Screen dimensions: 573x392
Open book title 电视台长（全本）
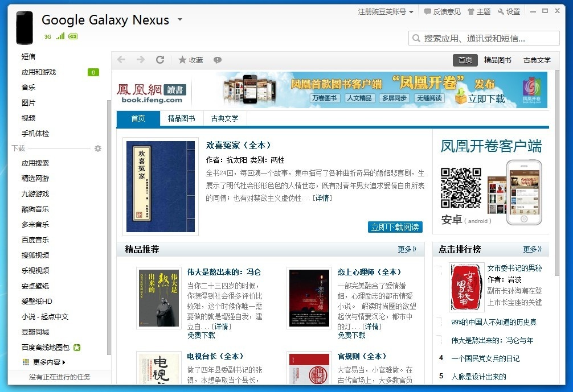pyautogui.click(x=215, y=356)
